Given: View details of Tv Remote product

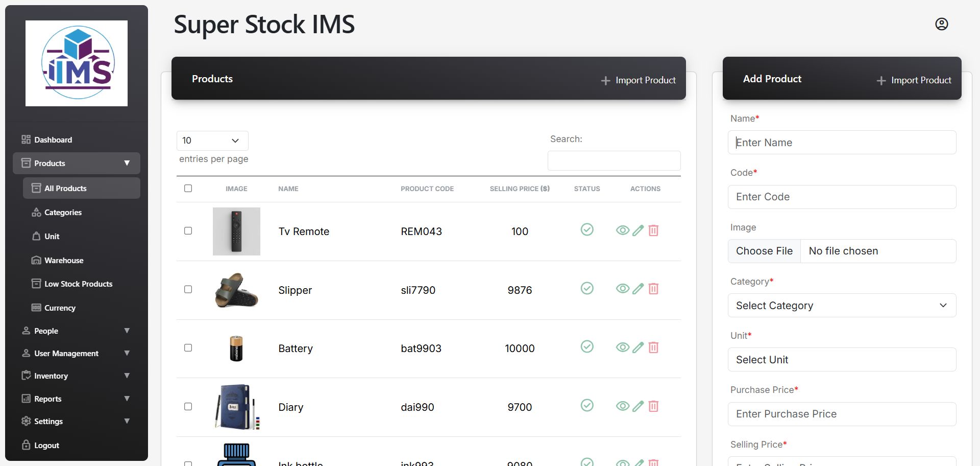Looking at the screenshot, I should [622, 230].
